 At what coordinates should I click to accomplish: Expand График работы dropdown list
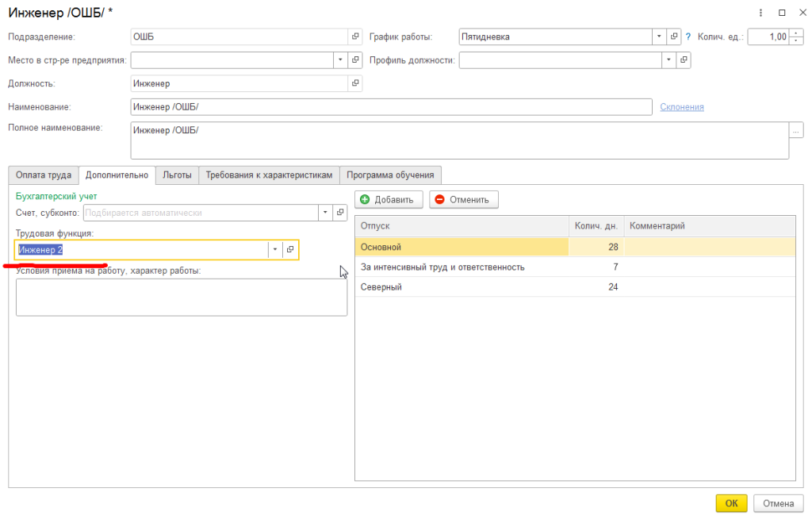pos(658,37)
